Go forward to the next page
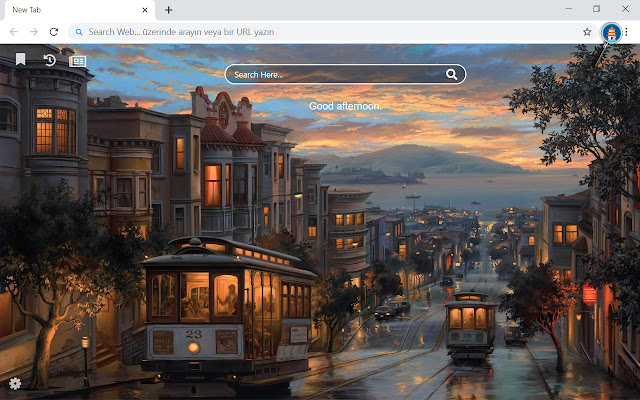The height and width of the screenshot is (400, 640). pyautogui.click(x=34, y=32)
